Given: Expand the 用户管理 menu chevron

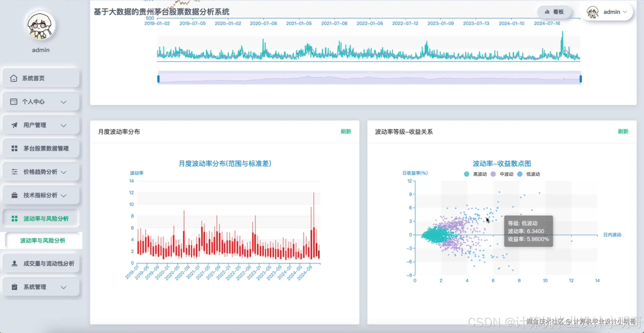Looking at the screenshot, I should [64, 125].
